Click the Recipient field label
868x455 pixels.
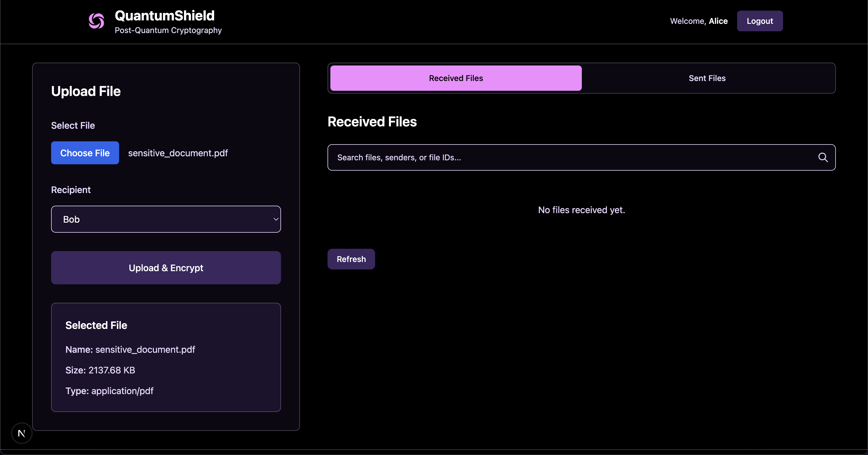[71, 190]
